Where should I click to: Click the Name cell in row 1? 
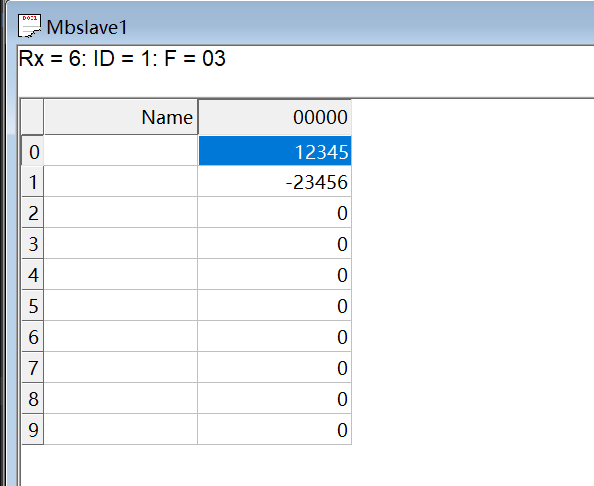(121, 181)
